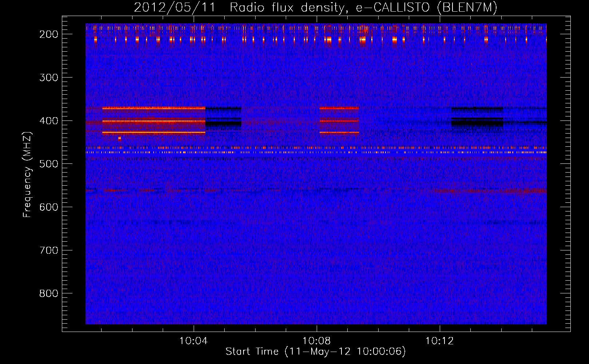The image size is (589, 364).
Task: Click the 10:08 time tick label
Action: point(316,341)
